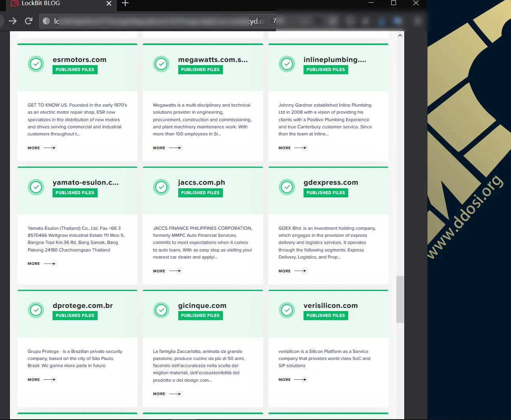Click the verisilicon.com title

(x=330, y=306)
